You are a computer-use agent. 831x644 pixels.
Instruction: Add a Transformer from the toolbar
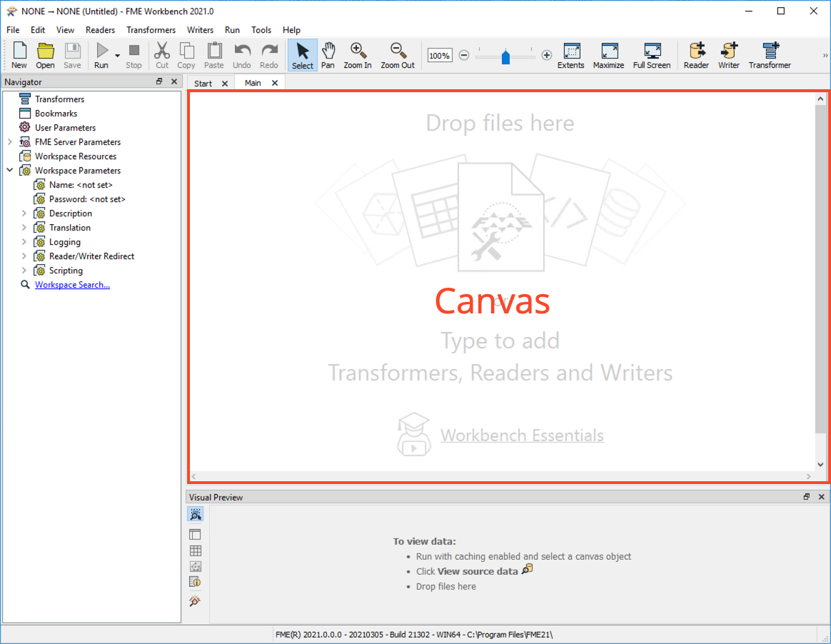click(770, 55)
